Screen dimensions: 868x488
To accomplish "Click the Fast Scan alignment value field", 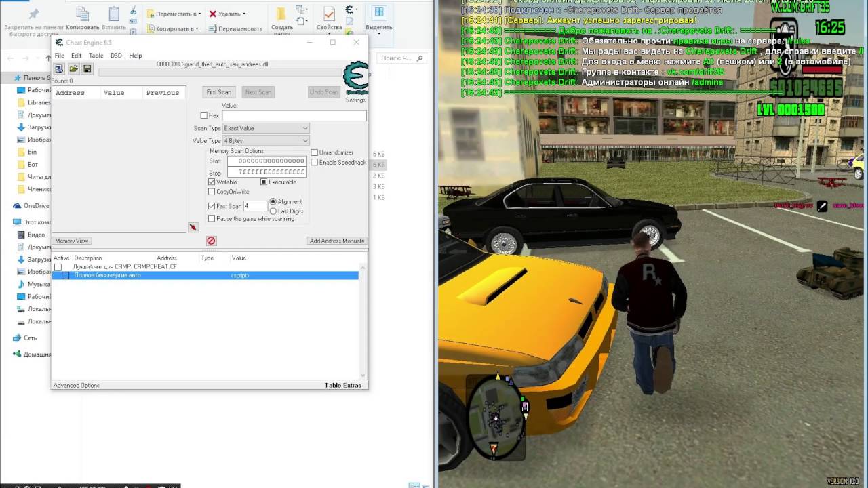I will point(256,206).
